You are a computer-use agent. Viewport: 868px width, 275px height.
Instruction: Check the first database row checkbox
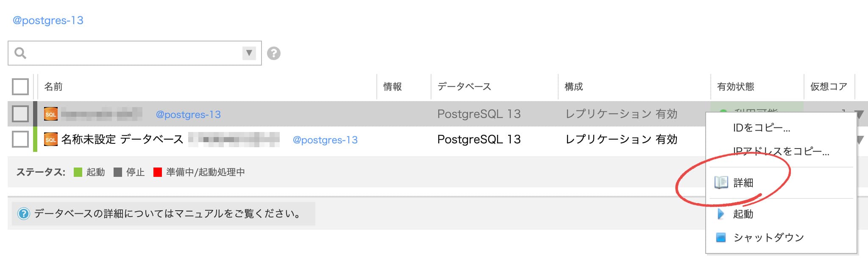(x=20, y=114)
